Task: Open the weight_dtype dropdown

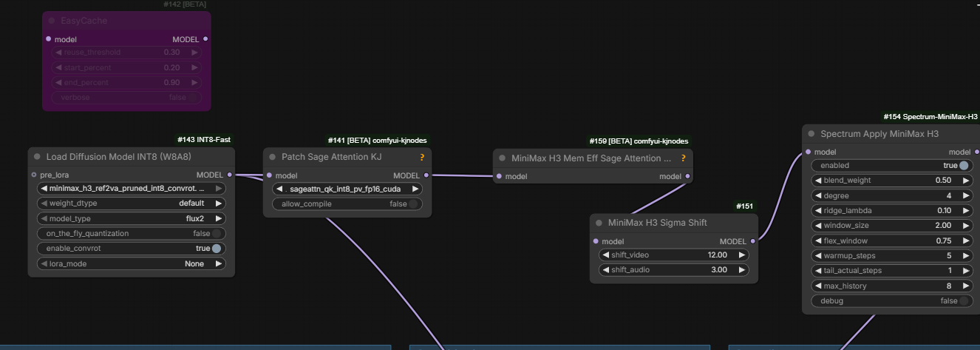Action: [x=132, y=203]
